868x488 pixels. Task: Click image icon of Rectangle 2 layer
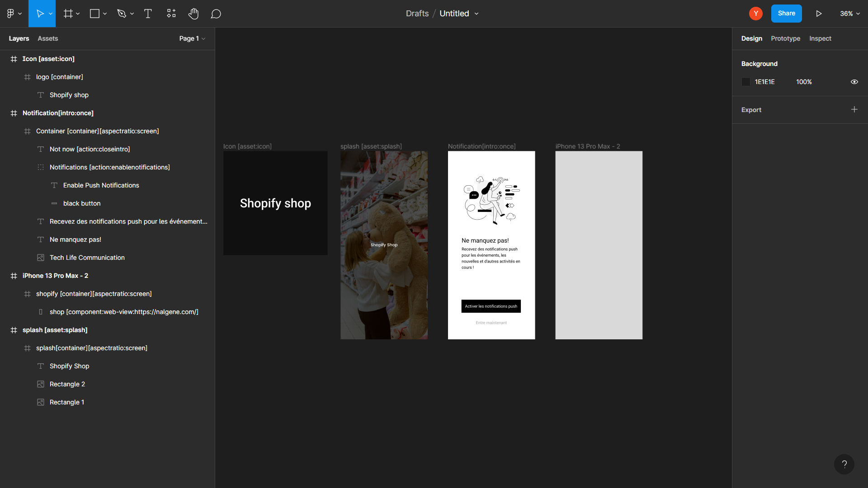(x=41, y=384)
